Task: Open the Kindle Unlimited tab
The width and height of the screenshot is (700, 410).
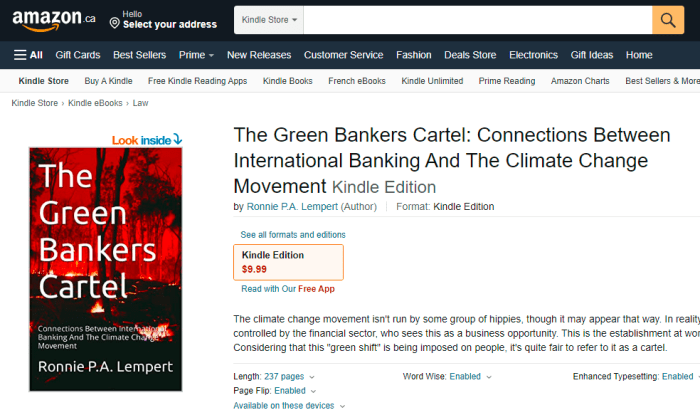Action: pyautogui.click(x=432, y=81)
